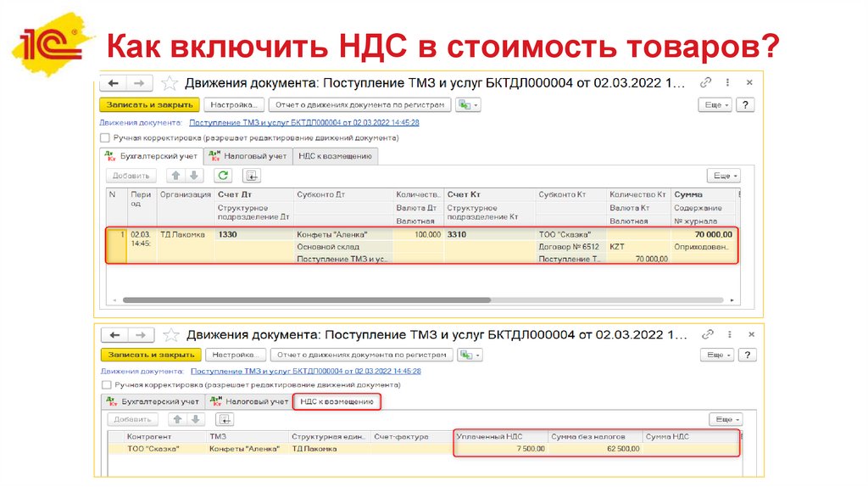Copy link icon in lower window header
Viewport: 868px width, 487px height.
pyautogui.click(x=707, y=334)
